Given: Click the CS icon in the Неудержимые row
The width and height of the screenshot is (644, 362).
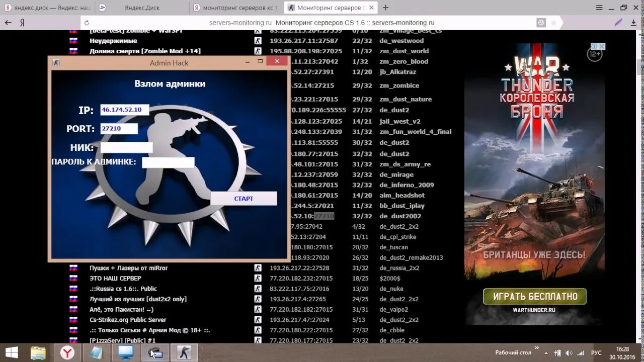Looking at the screenshot, I should pos(258,41).
